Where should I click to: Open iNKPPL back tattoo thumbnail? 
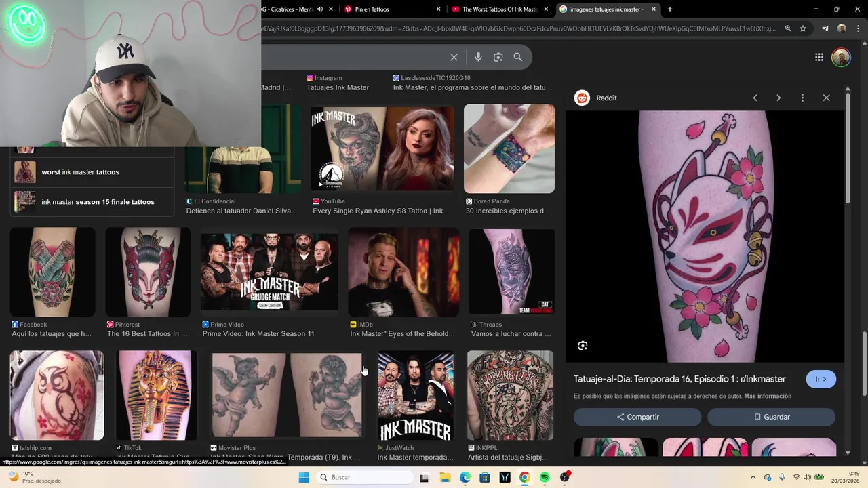coord(511,395)
